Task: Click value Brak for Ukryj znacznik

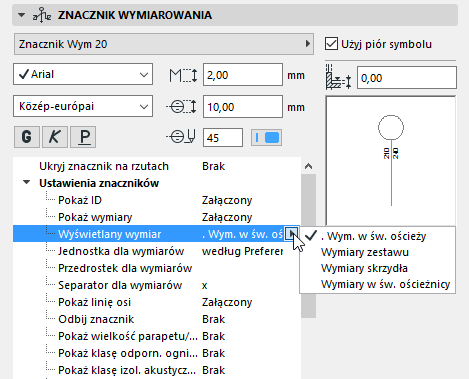Action: (x=214, y=166)
